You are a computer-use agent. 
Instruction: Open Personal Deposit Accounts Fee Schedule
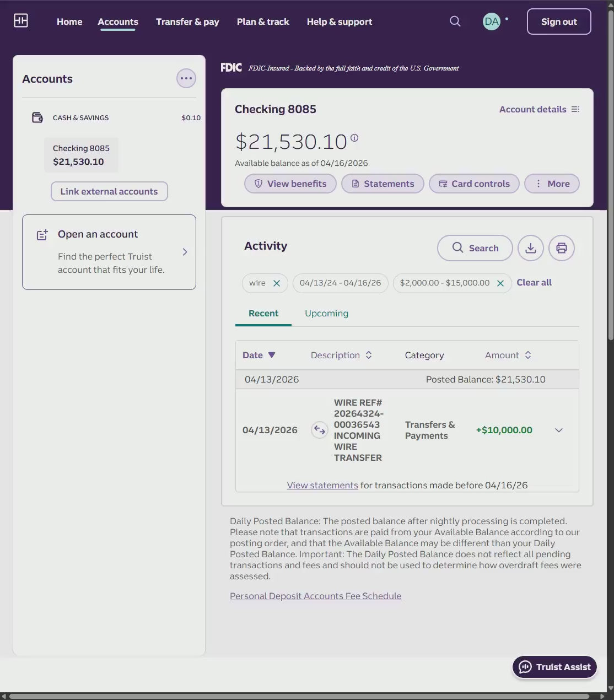tap(315, 596)
